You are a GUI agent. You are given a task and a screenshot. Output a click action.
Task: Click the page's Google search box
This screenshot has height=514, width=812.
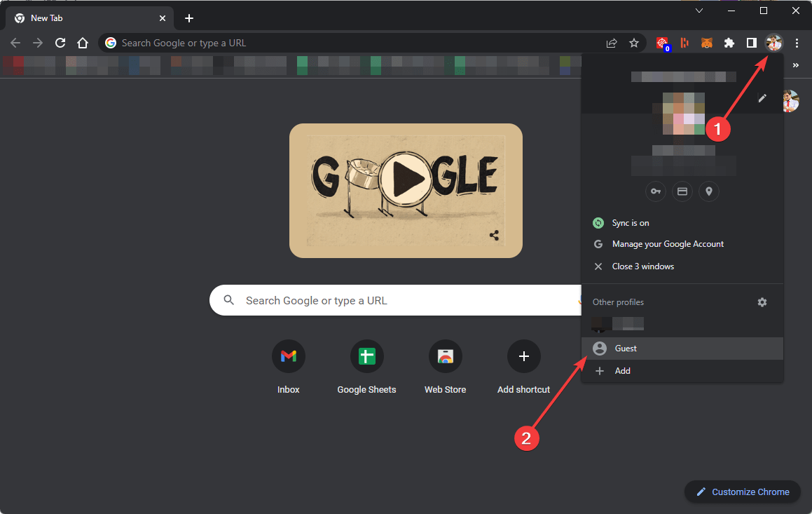(x=396, y=301)
